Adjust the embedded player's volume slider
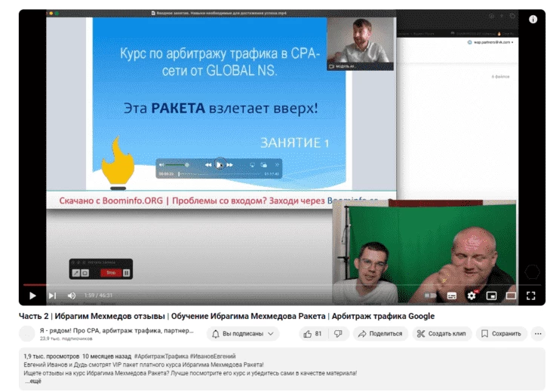The height and width of the screenshot is (392, 550). 177,165
